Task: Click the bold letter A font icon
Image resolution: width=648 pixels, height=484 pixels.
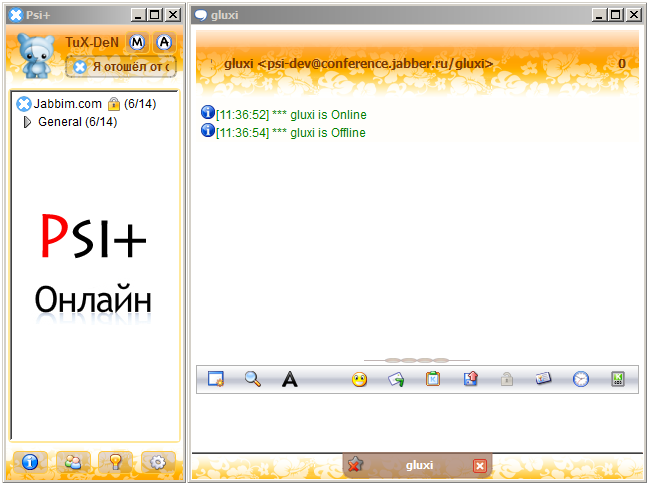Action: tap(289, 379)
